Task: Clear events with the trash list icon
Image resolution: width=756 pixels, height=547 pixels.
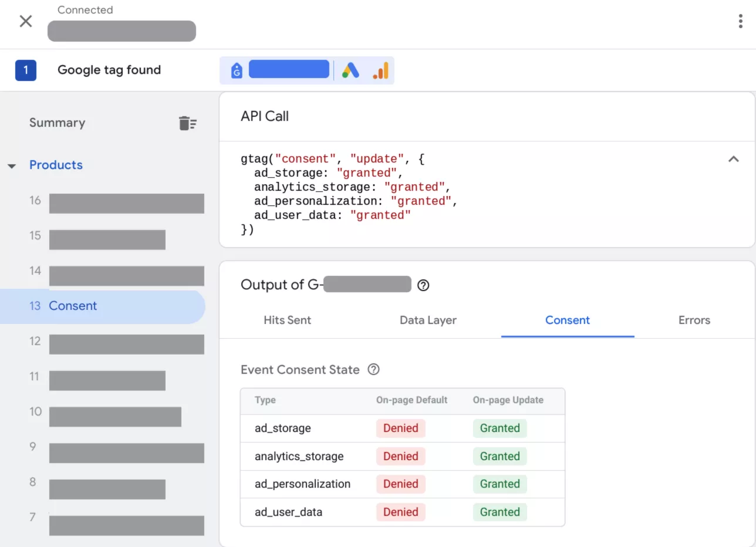Action: (x=187, y=123)
